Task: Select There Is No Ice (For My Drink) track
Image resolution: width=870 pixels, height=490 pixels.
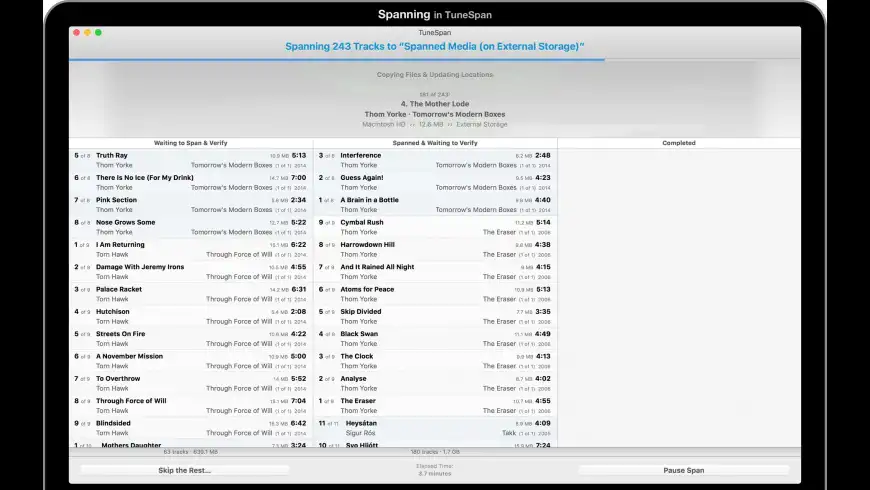Action: click(190, 182)
